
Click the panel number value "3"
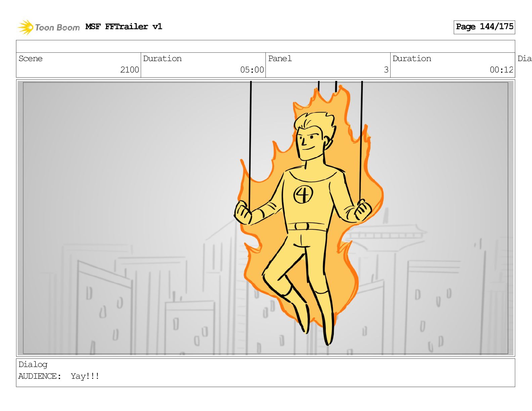386,70
